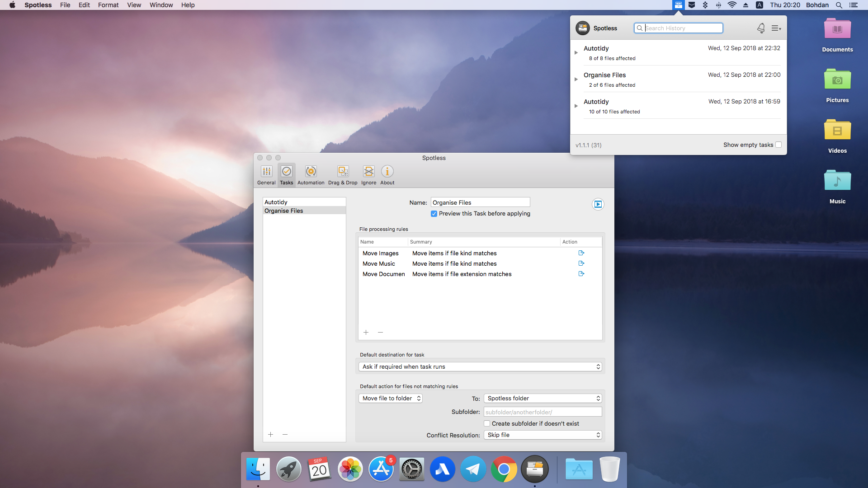This screenshot has width=868, height=488.
Task: Enable Create subfolder if doesn't exist
Action: pyautogui.click(x=487, y=423)
